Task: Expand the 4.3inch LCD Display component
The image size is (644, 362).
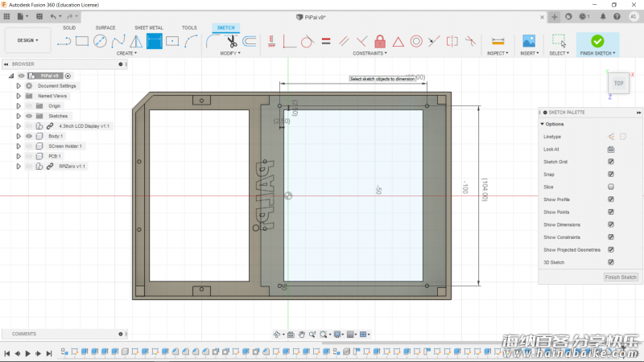Action: 19,126
